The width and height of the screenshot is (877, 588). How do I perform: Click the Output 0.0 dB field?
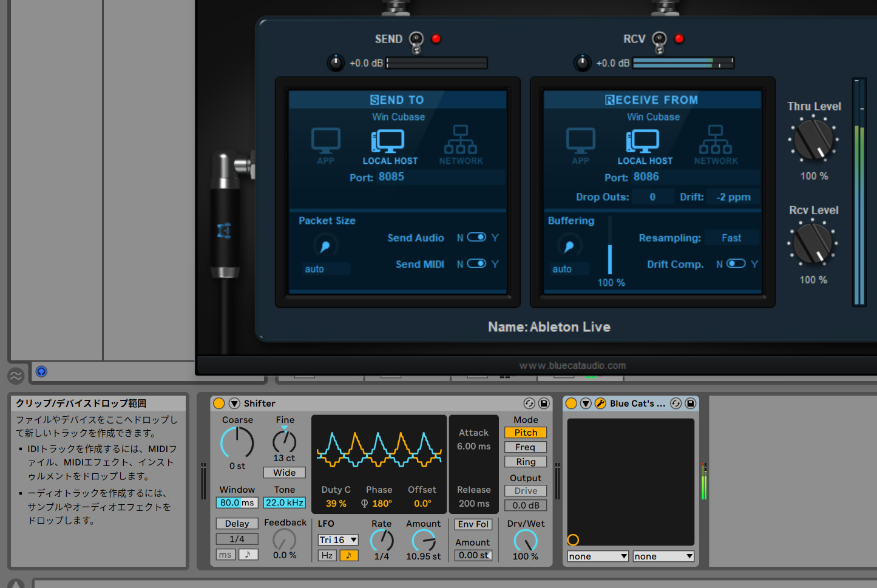tap(526, 505)
